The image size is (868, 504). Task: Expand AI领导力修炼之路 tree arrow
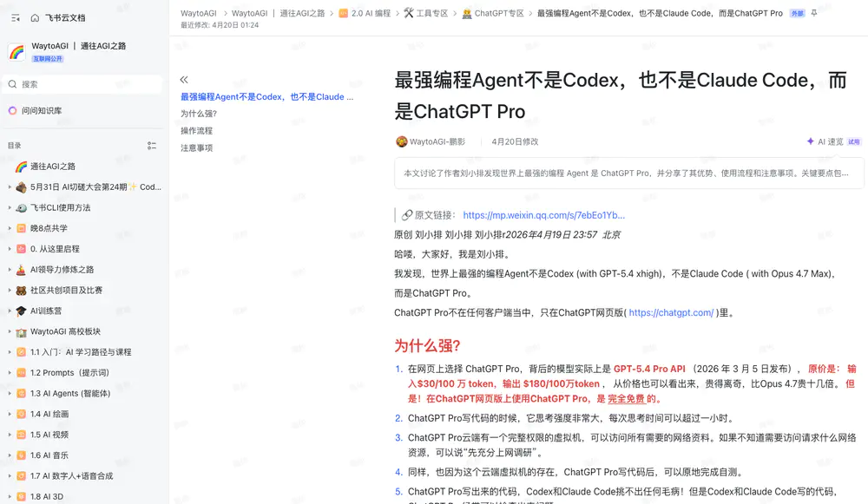[x=10, y=270]
